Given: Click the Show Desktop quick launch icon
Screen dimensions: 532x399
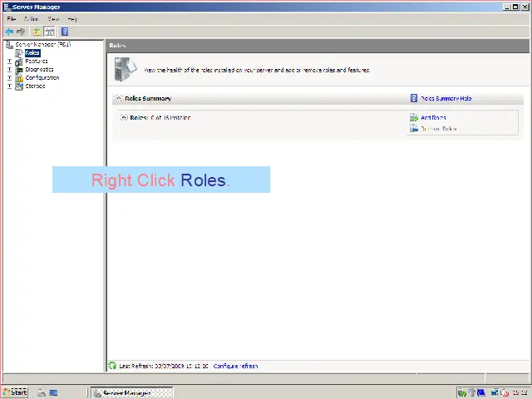Looking at the screenshot, I should pos(53,392).
